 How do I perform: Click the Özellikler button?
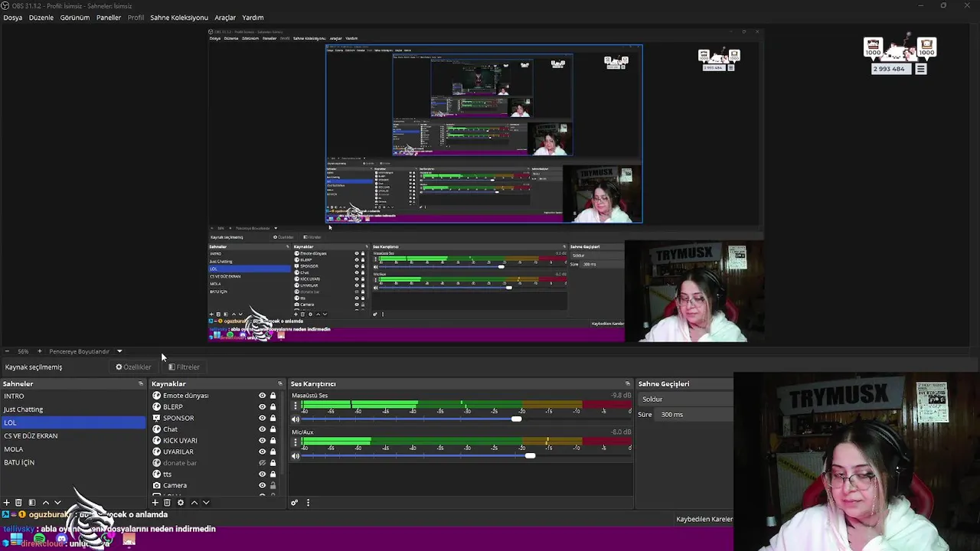point(134,367)
